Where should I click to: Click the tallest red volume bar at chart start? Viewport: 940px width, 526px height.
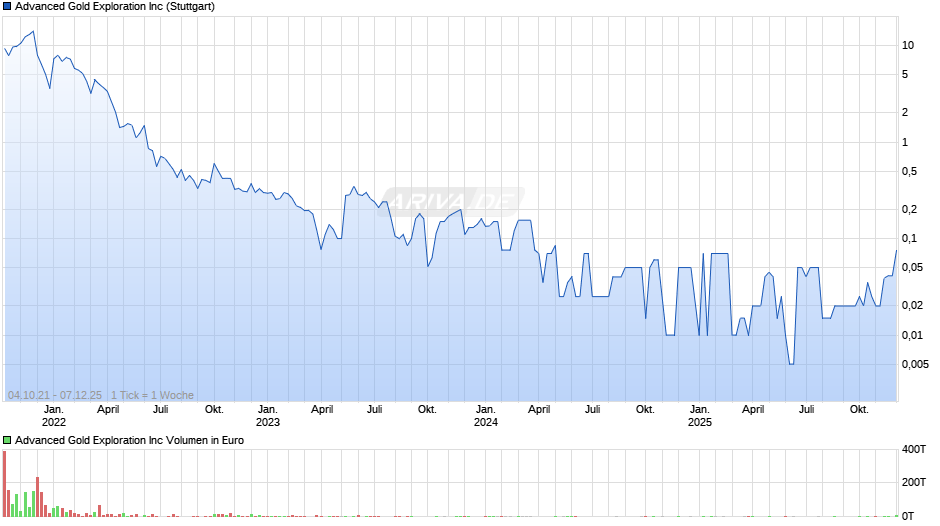point(4,483)
